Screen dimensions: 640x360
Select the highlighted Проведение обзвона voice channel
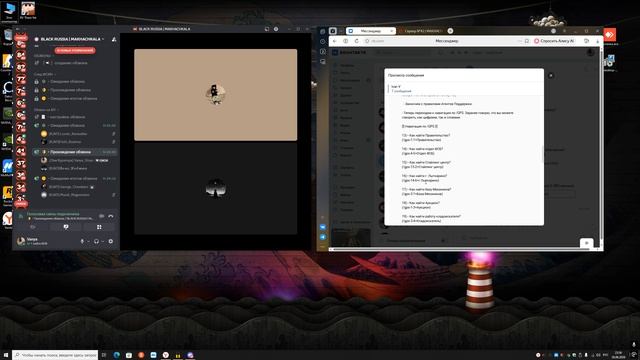pyautogui.click(x=75, y=152)
